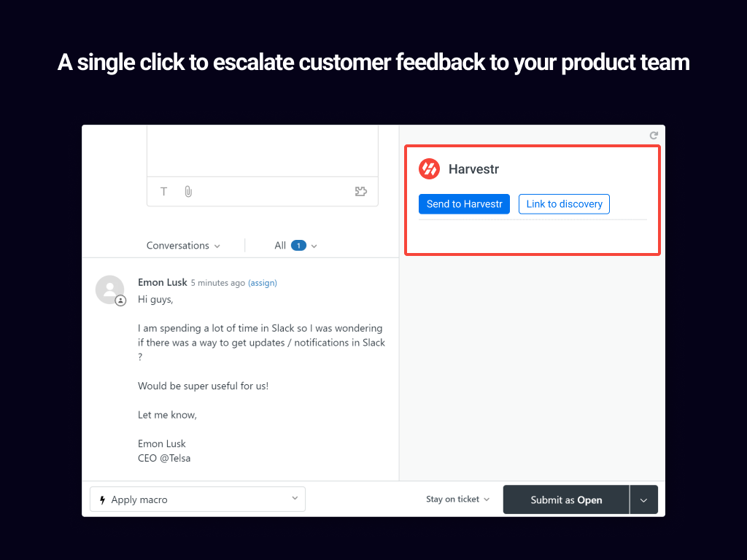Open the Emon Lusk requester name
The image size is (747, 560).
tap(162, 282)
